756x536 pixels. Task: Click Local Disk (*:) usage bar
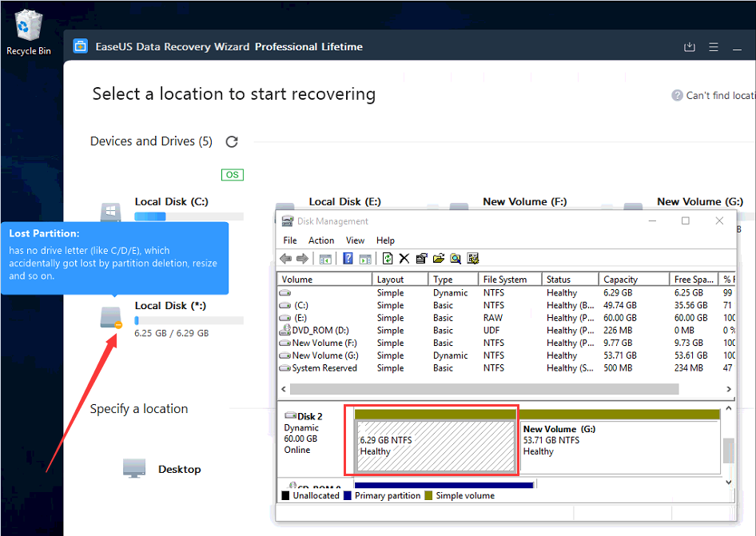pyautogui.click(x=189, y=320)
